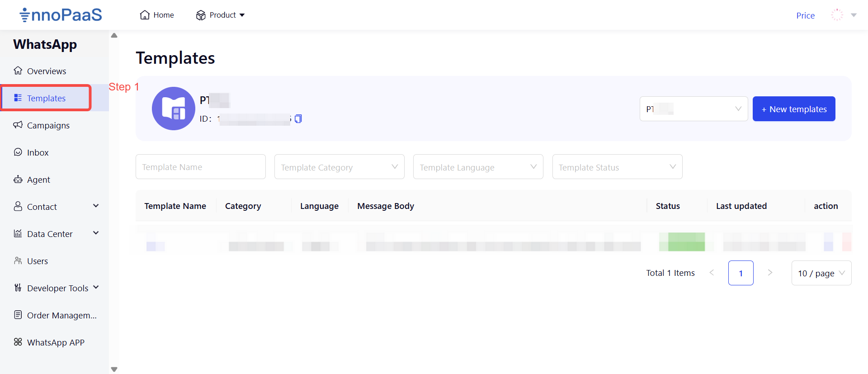Open the account menu caret top right

[x=854, y=15]
